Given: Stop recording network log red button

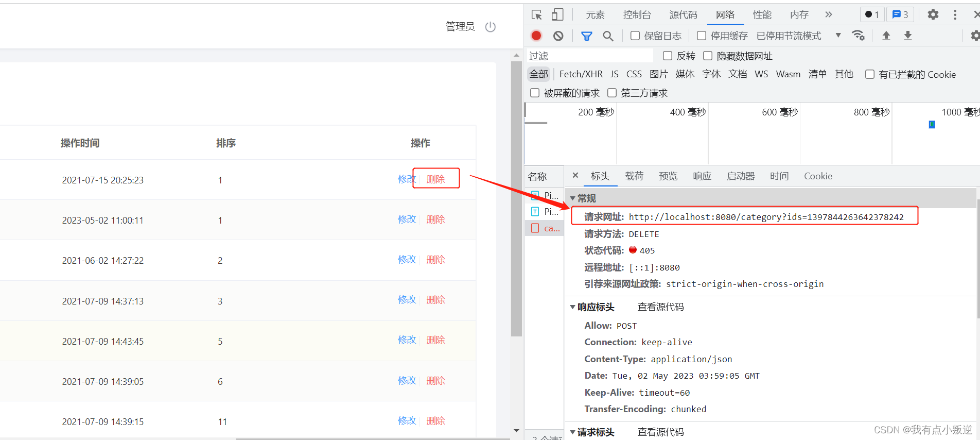Looking at the screenshot, I should (536, 36).
